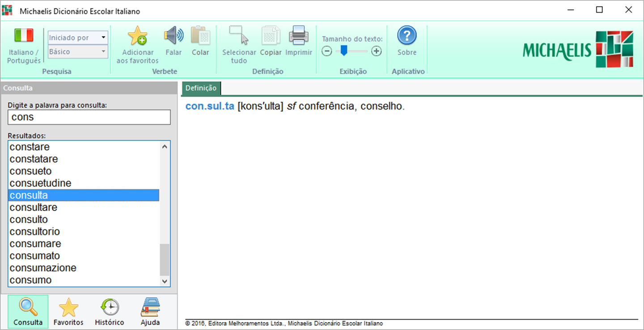Focus the search word input field
Screen dimensions: 644x330
[x=89, y=117]
